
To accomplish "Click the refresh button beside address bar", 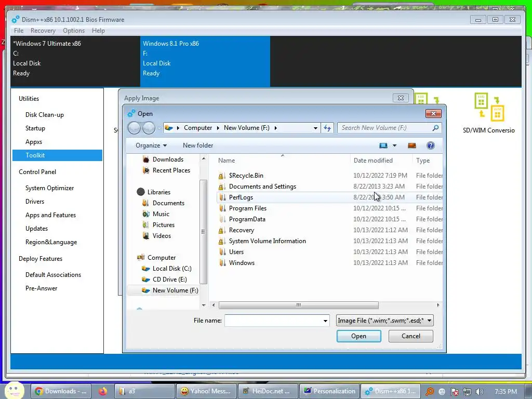I will coord(327,128).
